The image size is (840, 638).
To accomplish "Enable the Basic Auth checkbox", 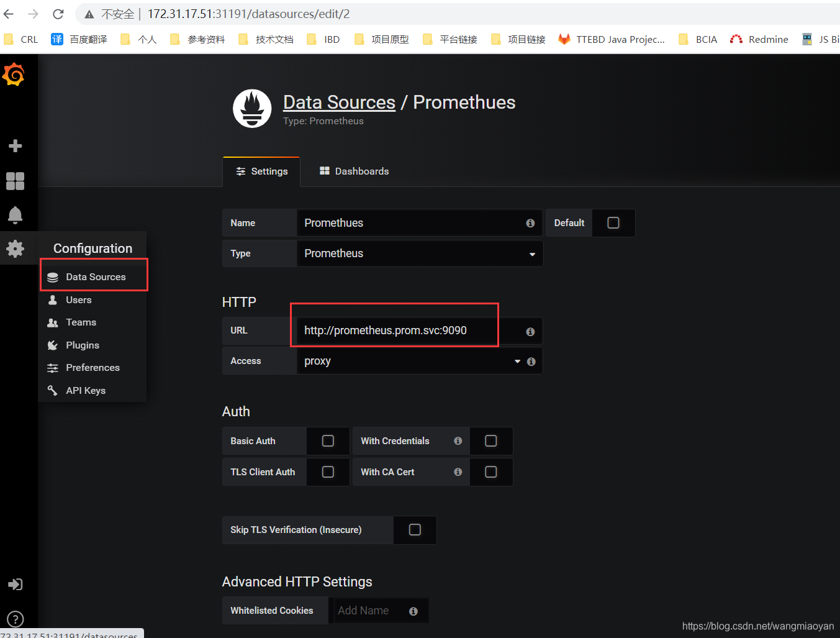I will 328,441.
